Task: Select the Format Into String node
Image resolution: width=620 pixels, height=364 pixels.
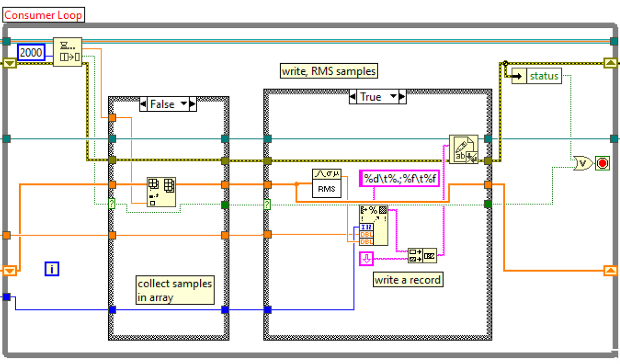Action: click(373, 225)
